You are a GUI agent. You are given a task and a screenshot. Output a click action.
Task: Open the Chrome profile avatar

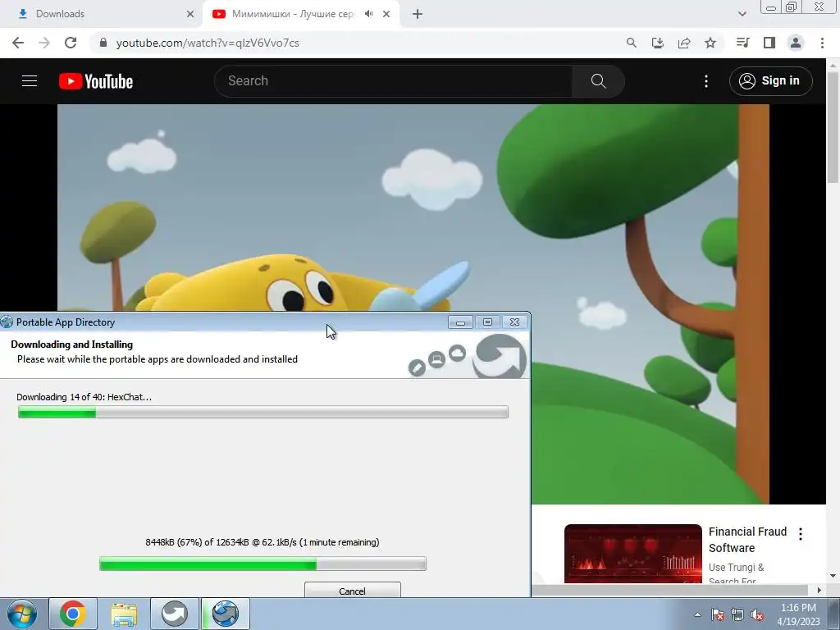pyautogui.click(x=796, y=43)
